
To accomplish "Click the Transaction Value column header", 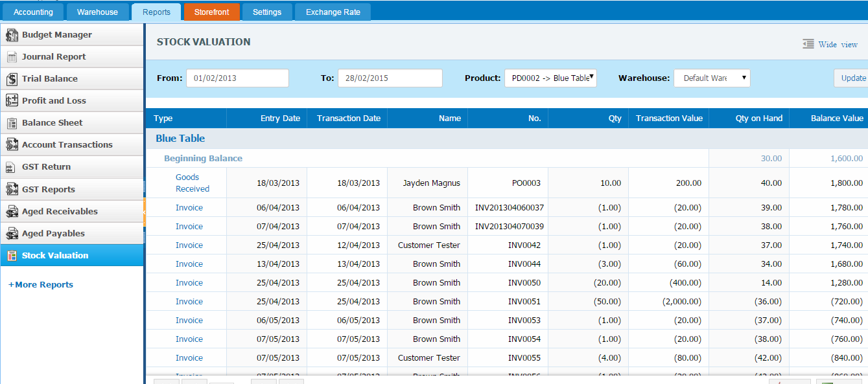I will coord(668,119).
